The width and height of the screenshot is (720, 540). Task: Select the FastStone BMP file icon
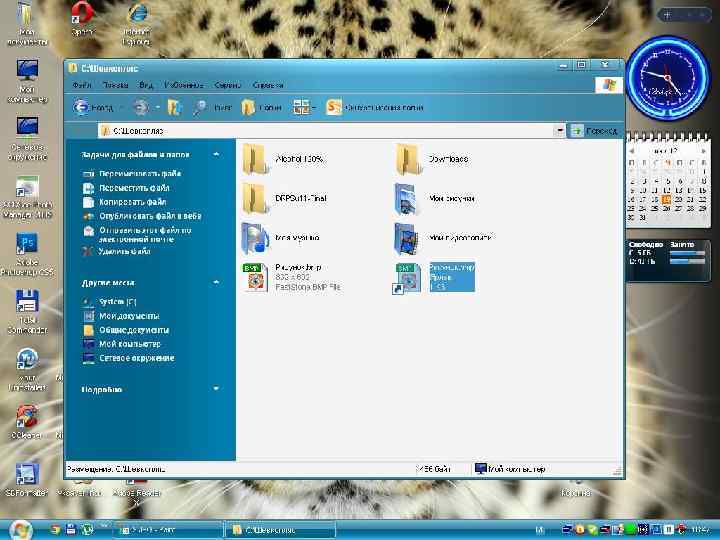pos(255,277)
